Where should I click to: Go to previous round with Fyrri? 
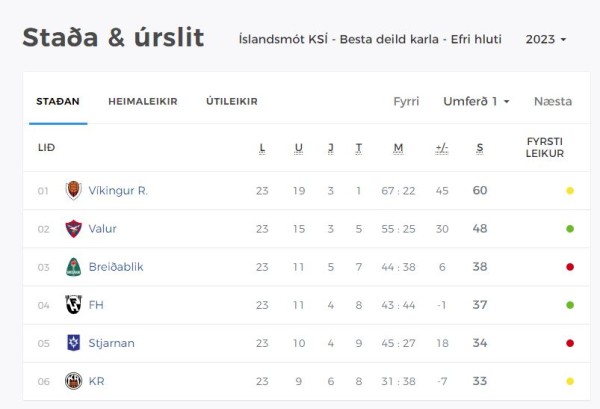coord(406,101)
